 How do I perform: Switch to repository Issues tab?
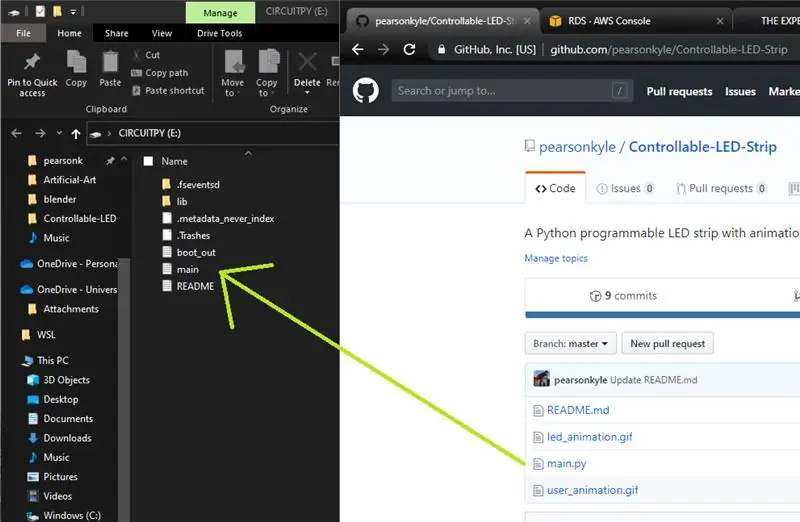tap(625, 189)
